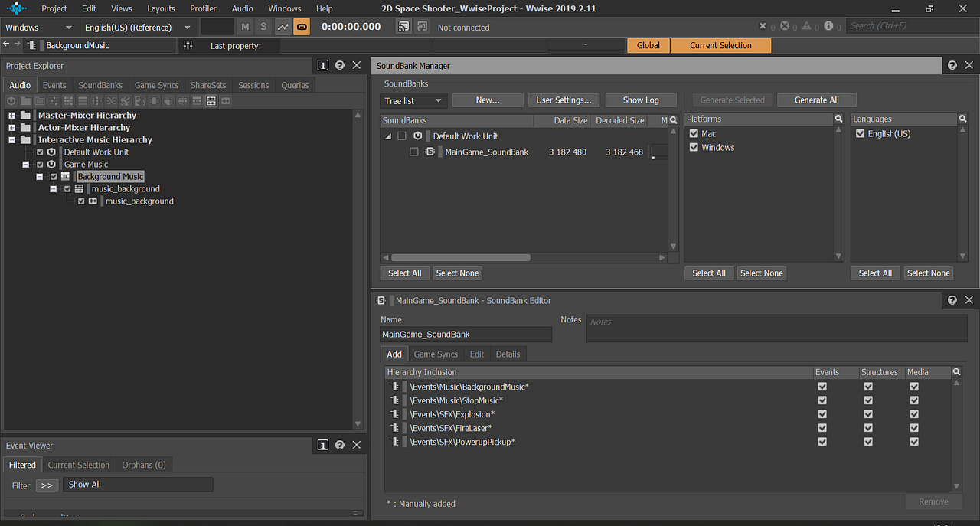This screenshot has width=980, height=526.
Task: Select the Background Music playlist container icon
Action: [x=65, y=176]
